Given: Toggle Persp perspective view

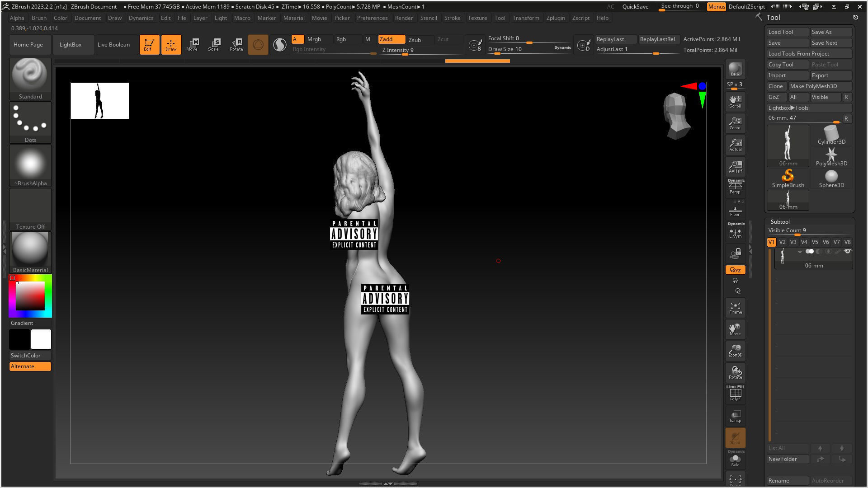Looking at the screenshot, I should [x=735, y=187].
